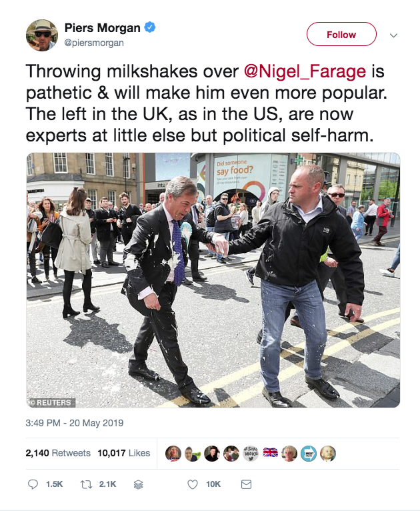Click the stacked layers icon

pos(139,485)
